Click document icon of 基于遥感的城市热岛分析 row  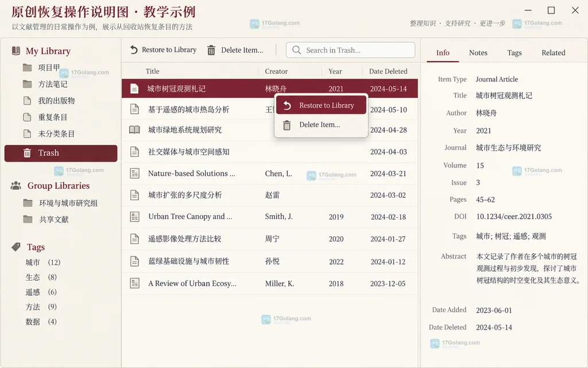click(134, 109)
